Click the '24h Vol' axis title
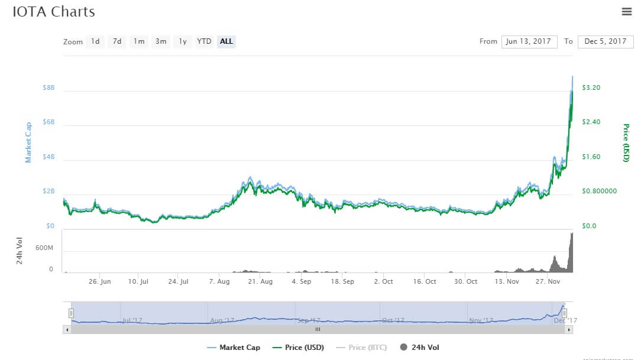 pos(20,251)
